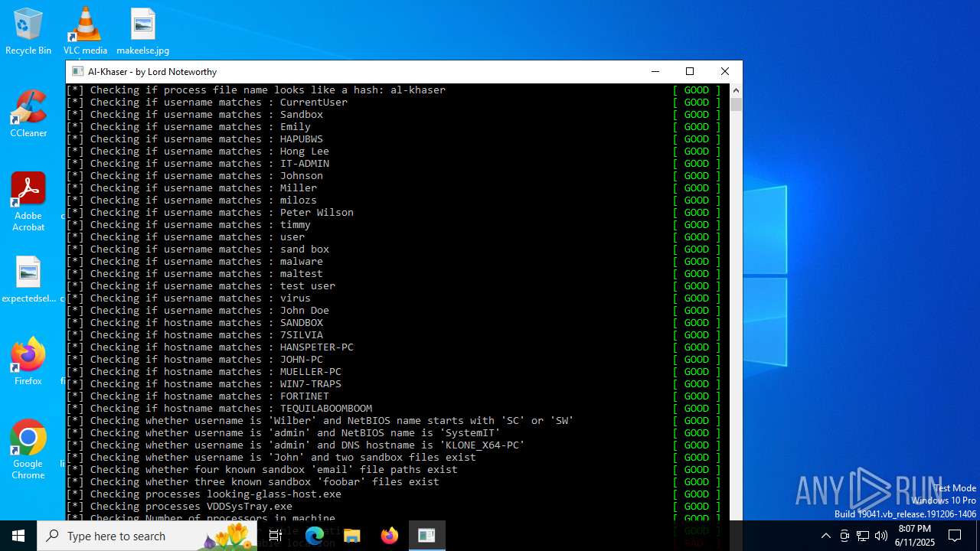Click the 'processes looking-glass-host.exe' line

tap(204, 494)
